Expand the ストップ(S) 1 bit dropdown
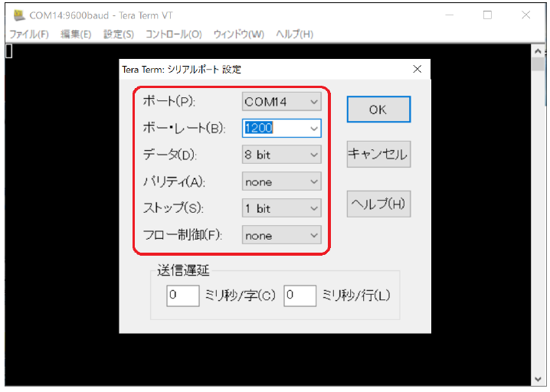Viewport: 550px width, 392px height. pyautogui.click(x=281, y=208)
